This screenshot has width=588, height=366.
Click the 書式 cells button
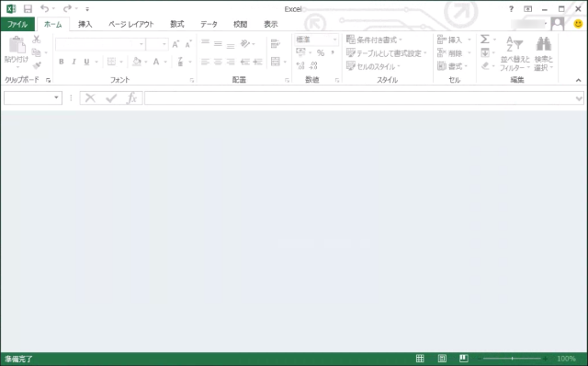click(453, 66)
